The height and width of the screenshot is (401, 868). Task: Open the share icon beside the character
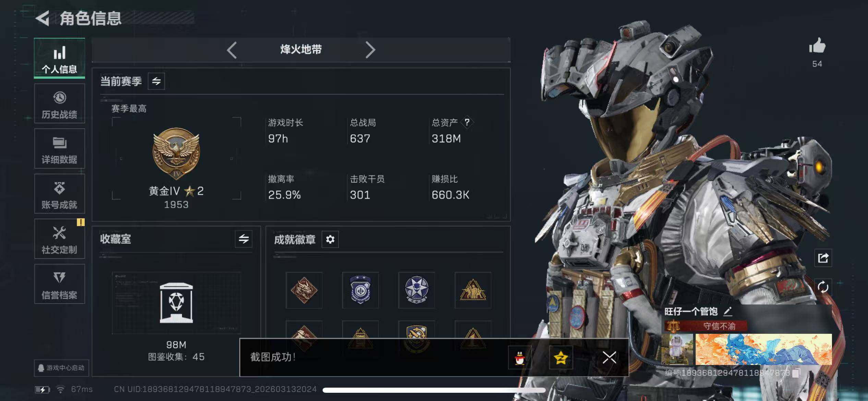pyautogui.click(x=823, y=258)
